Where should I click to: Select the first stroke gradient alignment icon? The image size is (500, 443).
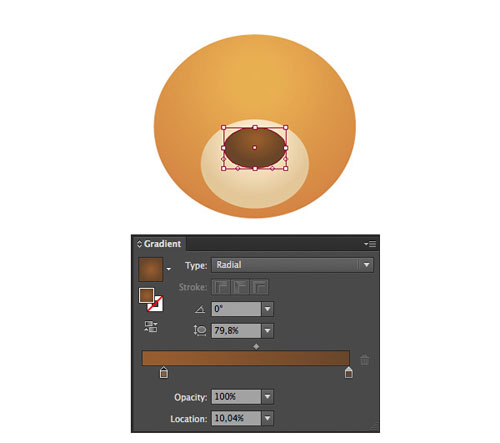[221, 287]
